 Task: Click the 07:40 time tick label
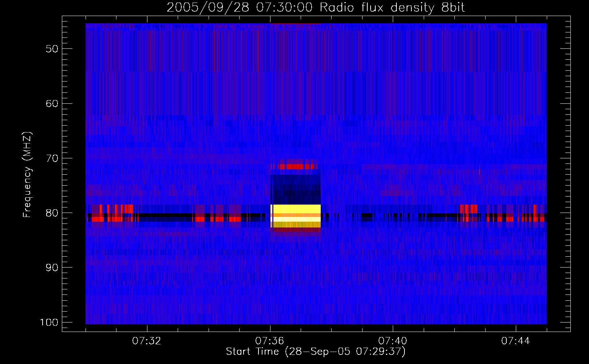pyautogui.click(x=393, y=341)
